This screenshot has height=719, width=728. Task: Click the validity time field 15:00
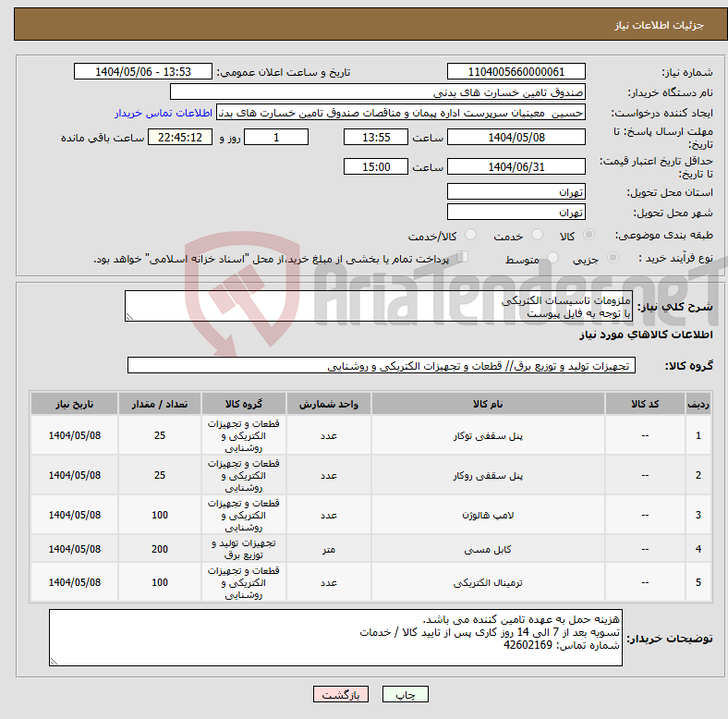(x=376, y=166)
